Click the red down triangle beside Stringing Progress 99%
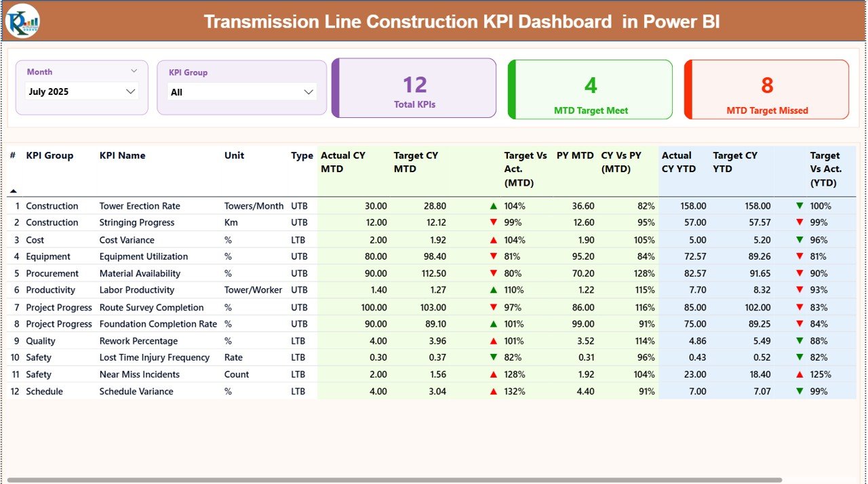 (494, 222)
